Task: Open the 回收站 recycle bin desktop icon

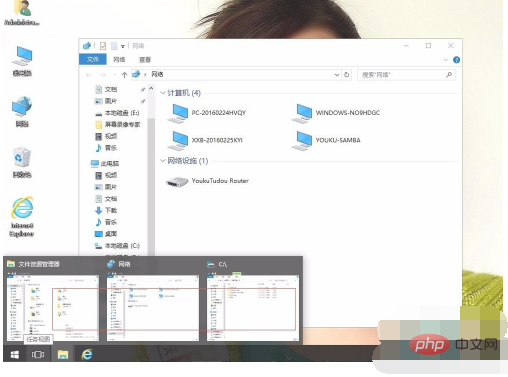Action: tap(22, 162)
